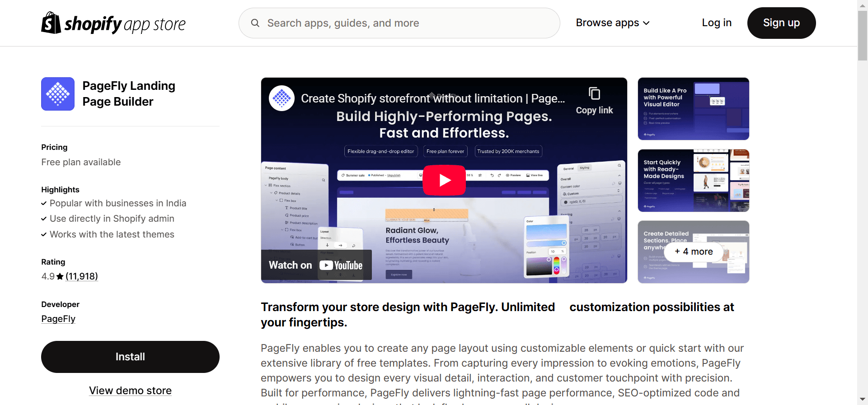The image size is (868, 405).
Task: Open the 11,918 reviews link
Action: pyautogui.click(x=82, y=276)
